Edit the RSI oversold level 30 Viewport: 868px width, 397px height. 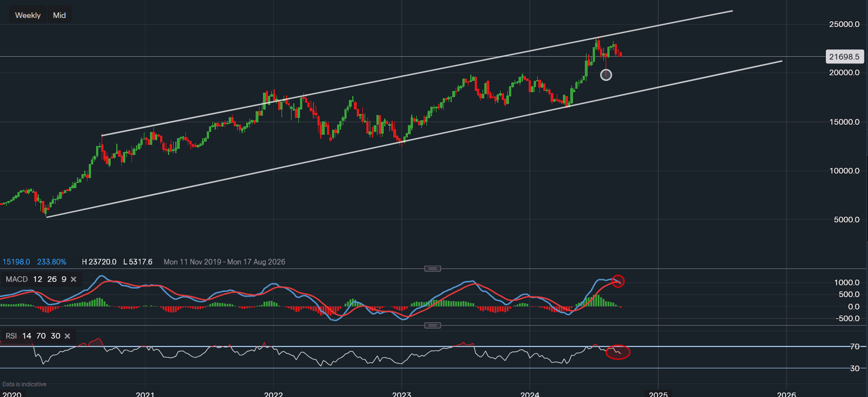click(x=55, y=336)
